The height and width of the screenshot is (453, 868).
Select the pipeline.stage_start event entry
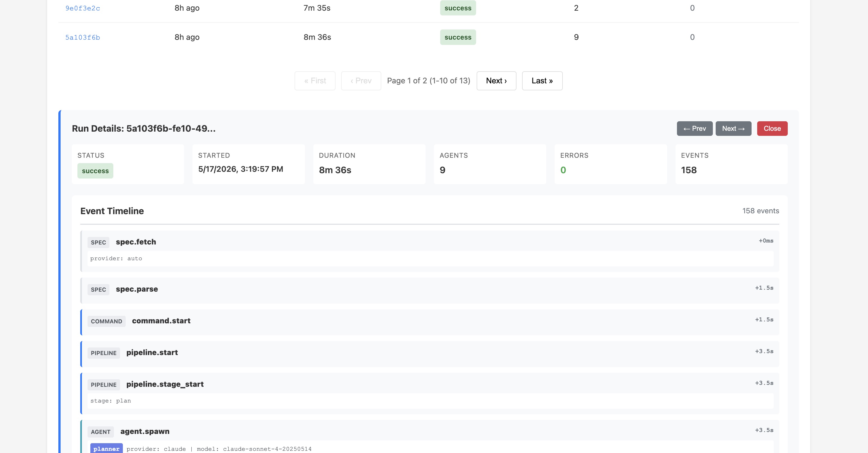430,394
